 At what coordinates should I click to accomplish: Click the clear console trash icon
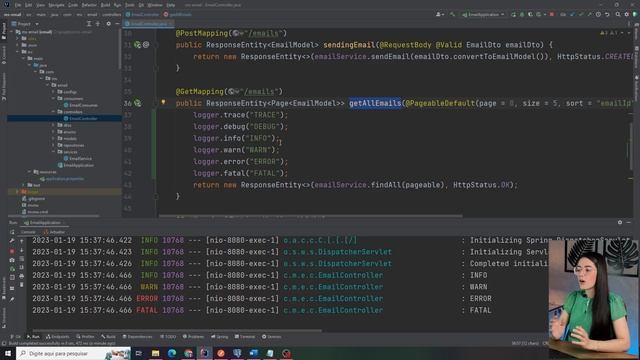tap(22, 285)
